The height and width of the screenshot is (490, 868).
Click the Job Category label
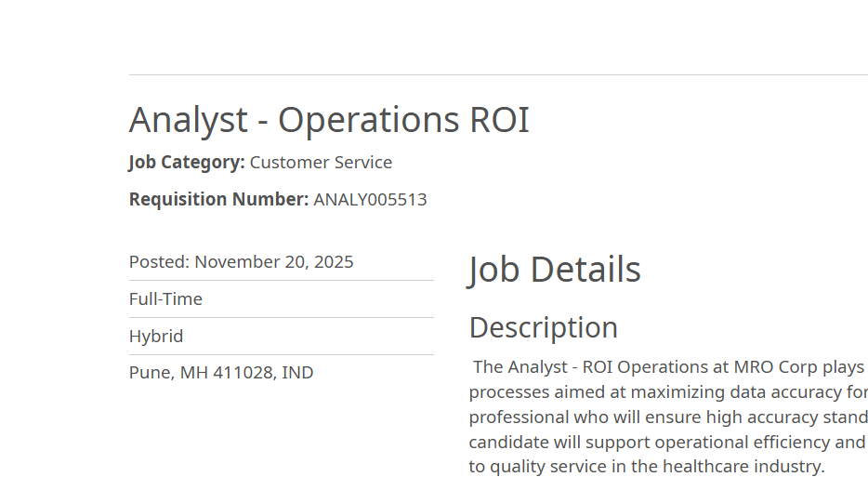click(187, 163)
